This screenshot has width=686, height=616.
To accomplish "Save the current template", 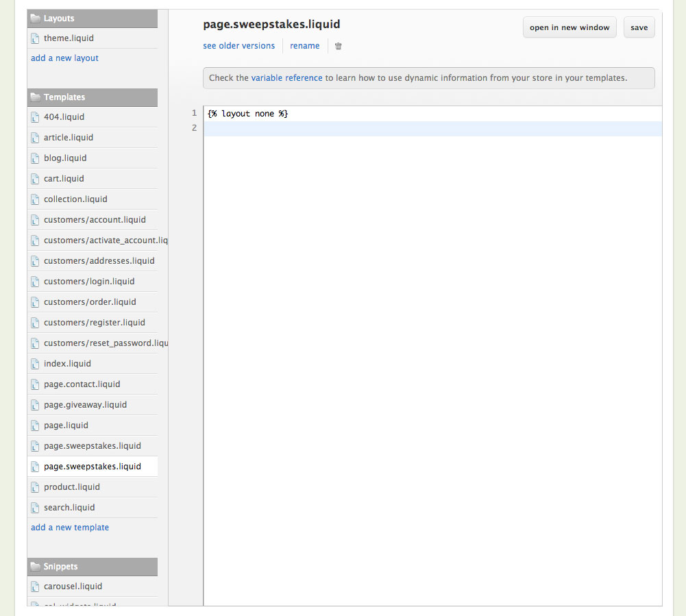I will pyautogui.click(x=639, y=27).
